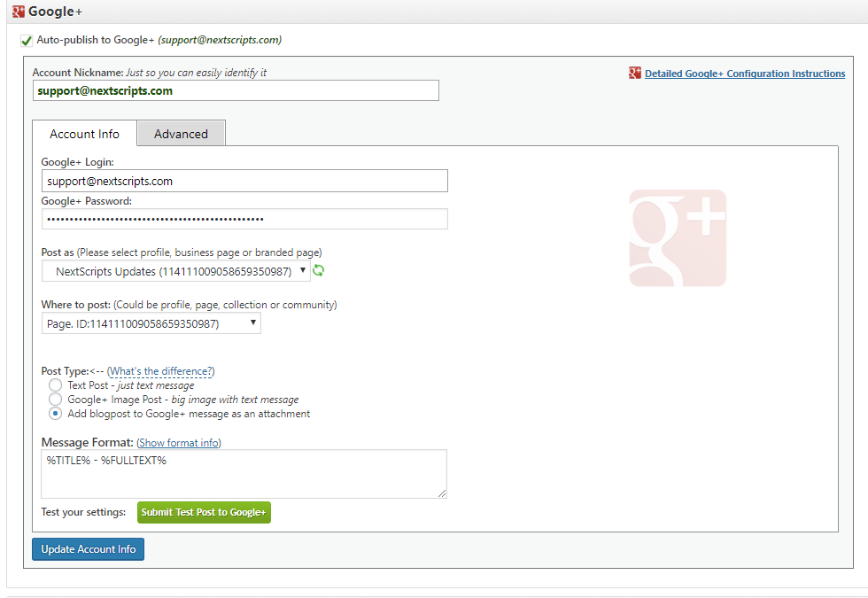Click the green refresh icon beside Post as
This screenshot has height=598, width=868.
318,271
